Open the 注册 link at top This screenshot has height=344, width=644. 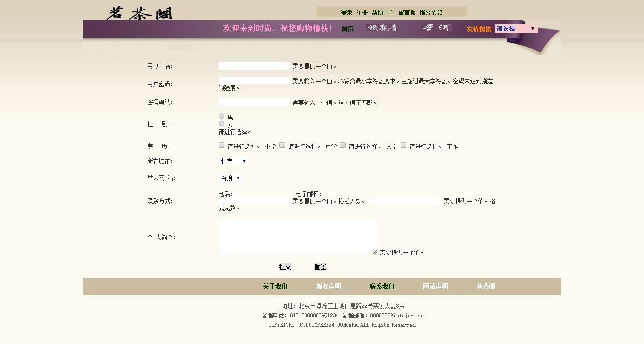362,12
